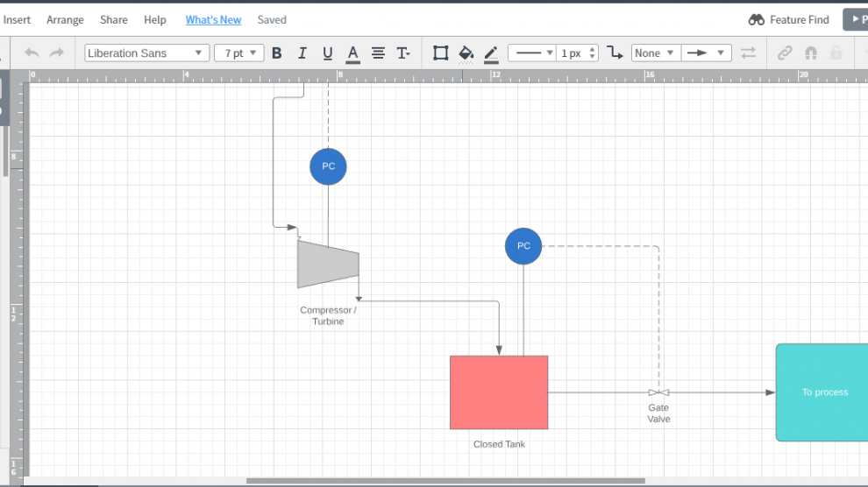Toggle bold formatting
Image resolution: width=868 pixels, height=487 pixels.
pos(277,53)
